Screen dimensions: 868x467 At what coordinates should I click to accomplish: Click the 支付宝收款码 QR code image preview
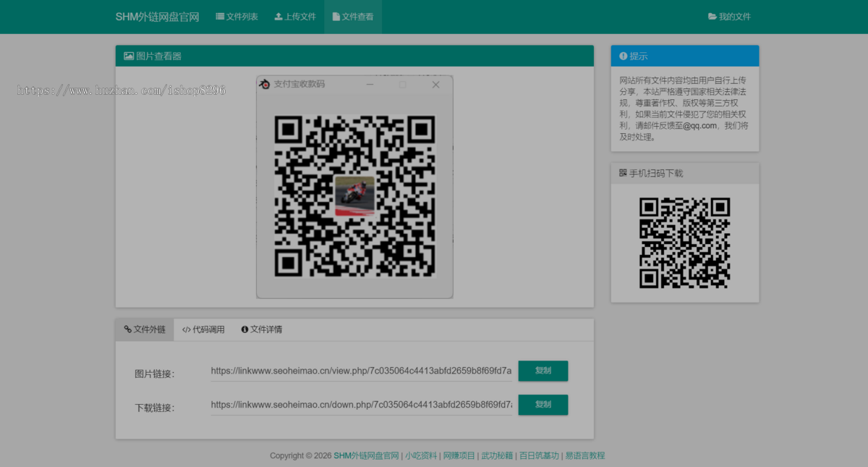354,187
